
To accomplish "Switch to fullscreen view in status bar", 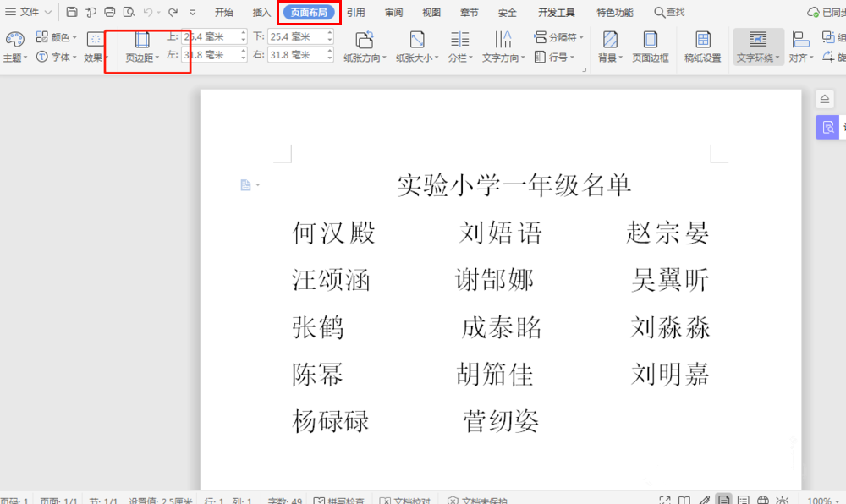I will pyautogui.click(x=665, y=501).
